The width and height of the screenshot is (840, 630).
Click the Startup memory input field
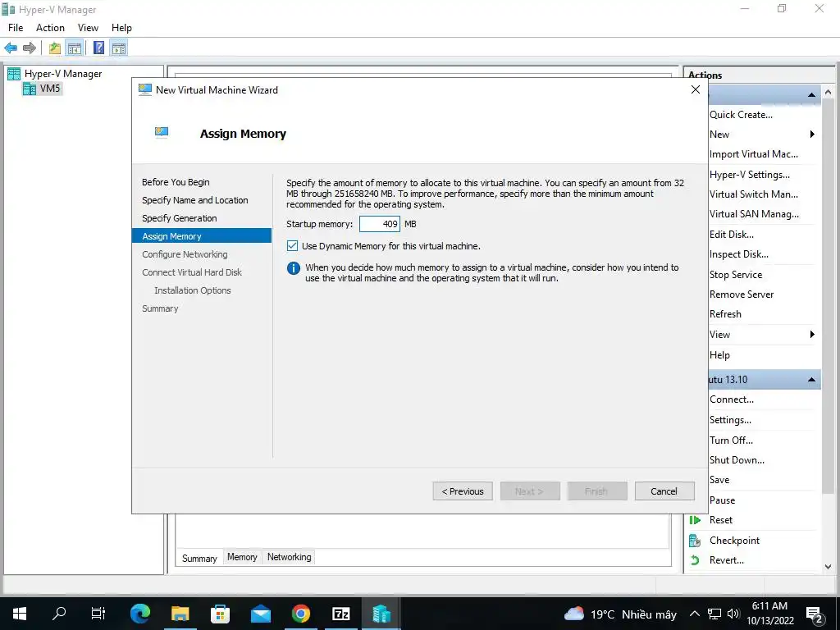(x=379, y=224)
